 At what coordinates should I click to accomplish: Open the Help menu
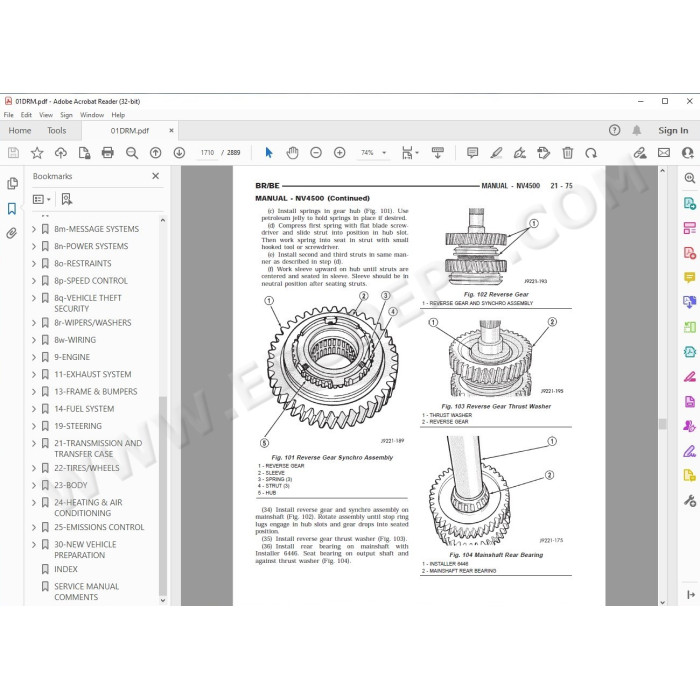pos(118,115)
